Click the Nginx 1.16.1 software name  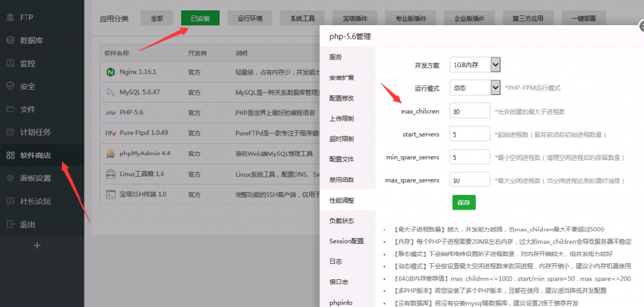[x=138, y=72]
